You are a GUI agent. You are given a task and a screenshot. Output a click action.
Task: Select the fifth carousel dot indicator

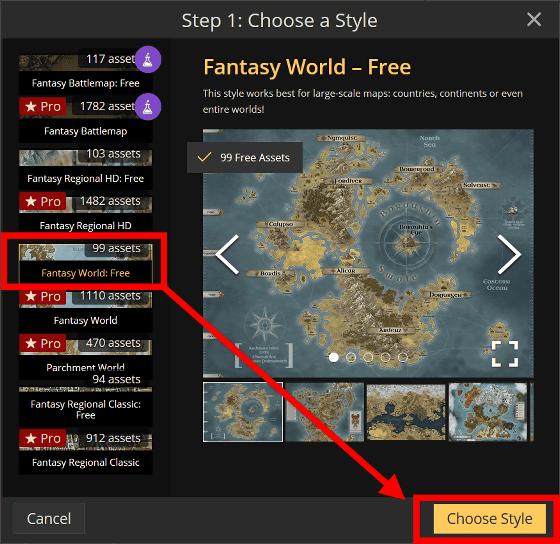pyautogui.click(x=402, y=357)
